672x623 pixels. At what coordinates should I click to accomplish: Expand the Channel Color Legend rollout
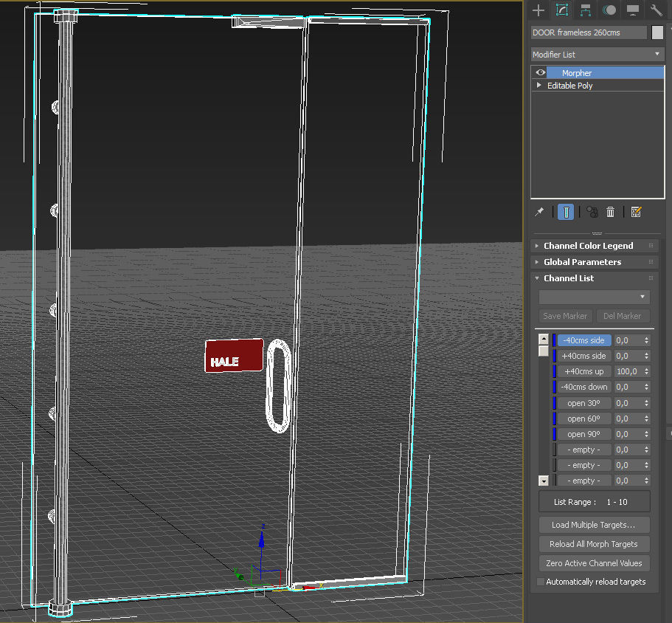click(x=588, y=246)
